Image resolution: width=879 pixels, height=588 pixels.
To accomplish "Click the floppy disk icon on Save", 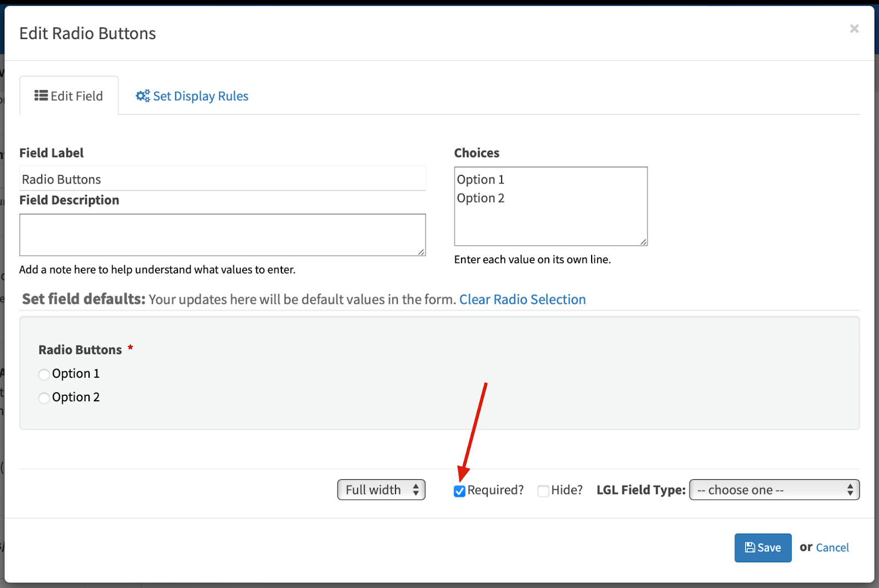I will click(x=750, y=547).
